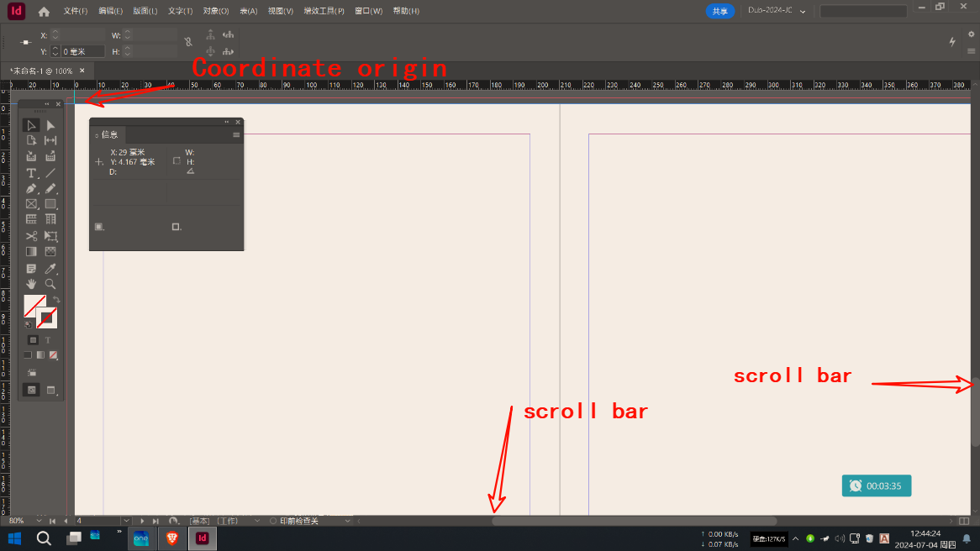This screenshot has height=551, width=980.
Task: Select the Type tool
Action: (31, 173)
